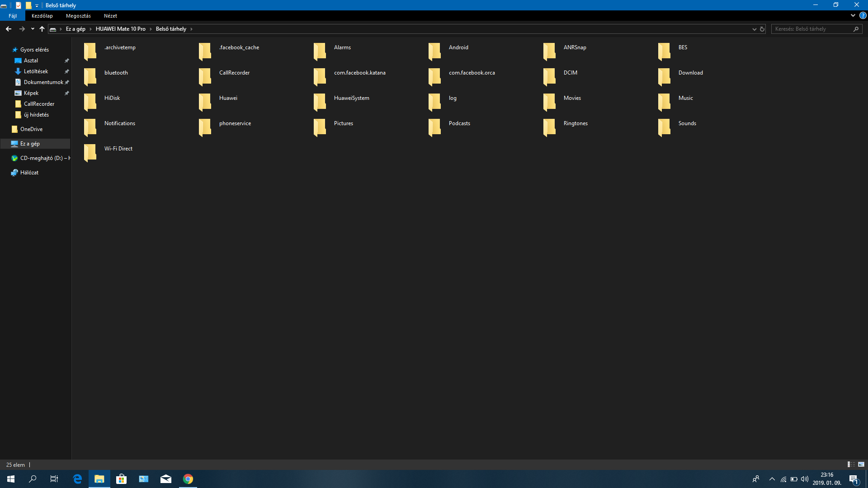Open the Fájl menu
Screen dimensions: 868x488
click(13, 16)
